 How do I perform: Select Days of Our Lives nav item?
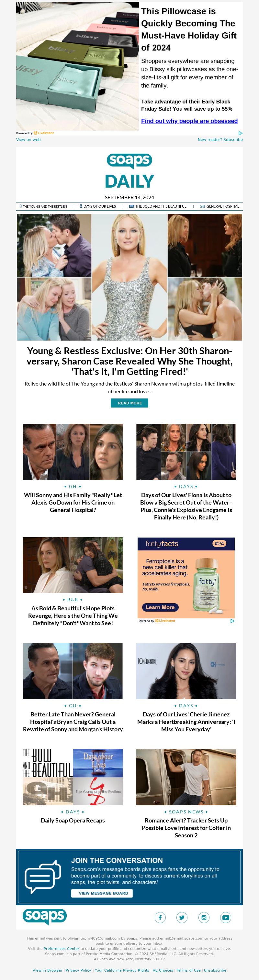click(97, 207)
